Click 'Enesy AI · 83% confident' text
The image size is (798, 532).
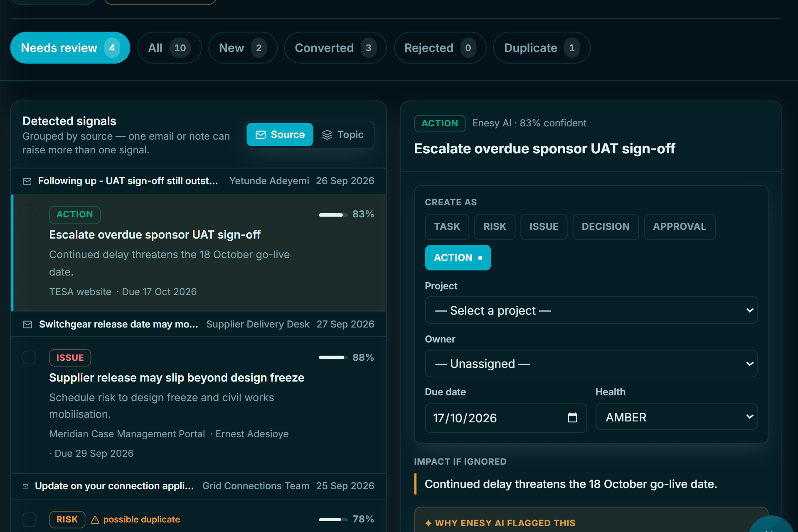coord(530,123)
